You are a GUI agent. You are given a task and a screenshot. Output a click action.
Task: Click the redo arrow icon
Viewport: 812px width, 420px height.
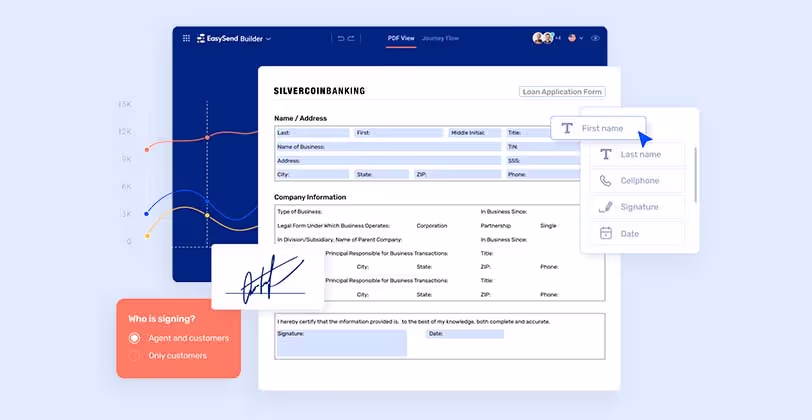351,38
